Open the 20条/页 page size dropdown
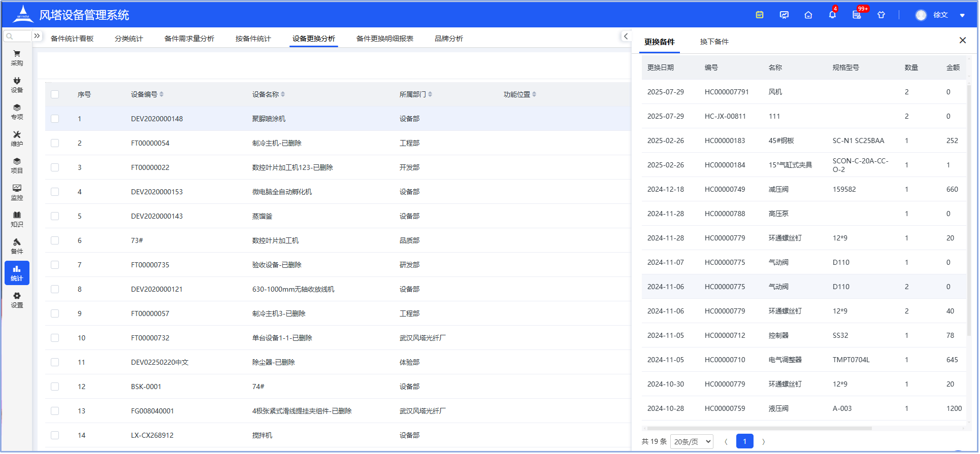Image resolution: width=980 pixels, height=454 pixels. coord(692,441)
